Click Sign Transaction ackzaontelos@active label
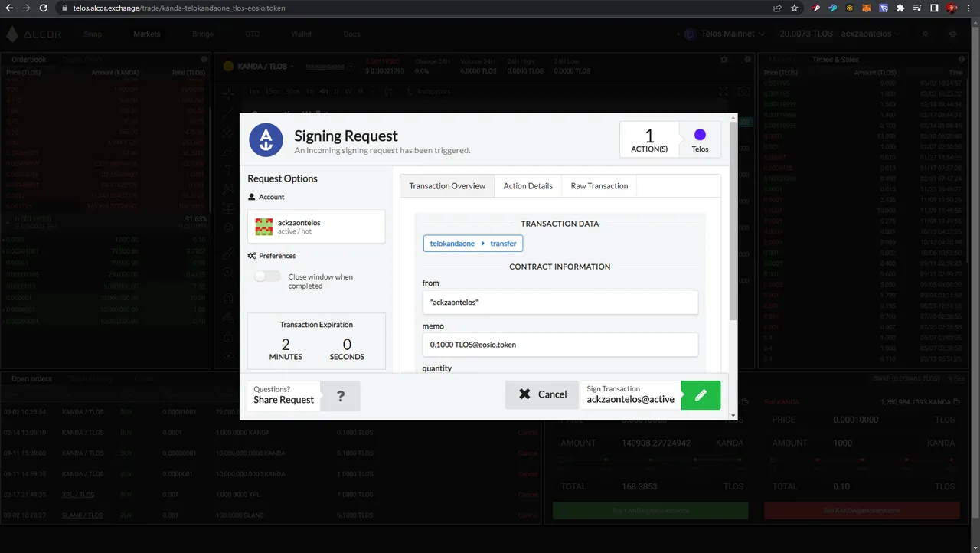Image resolution: width=980 pixels, height=553 pixels. pos(630,395)
